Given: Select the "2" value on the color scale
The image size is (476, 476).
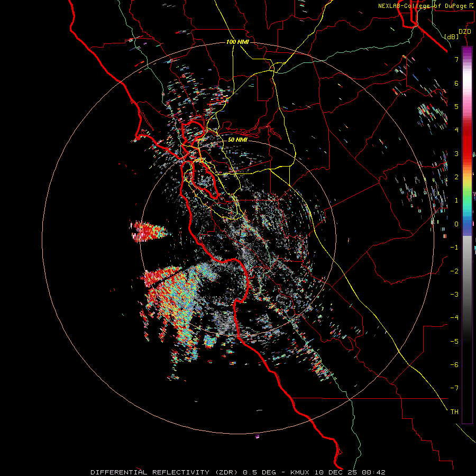Looking at the screenshot, I should click(x=456, y=177).
